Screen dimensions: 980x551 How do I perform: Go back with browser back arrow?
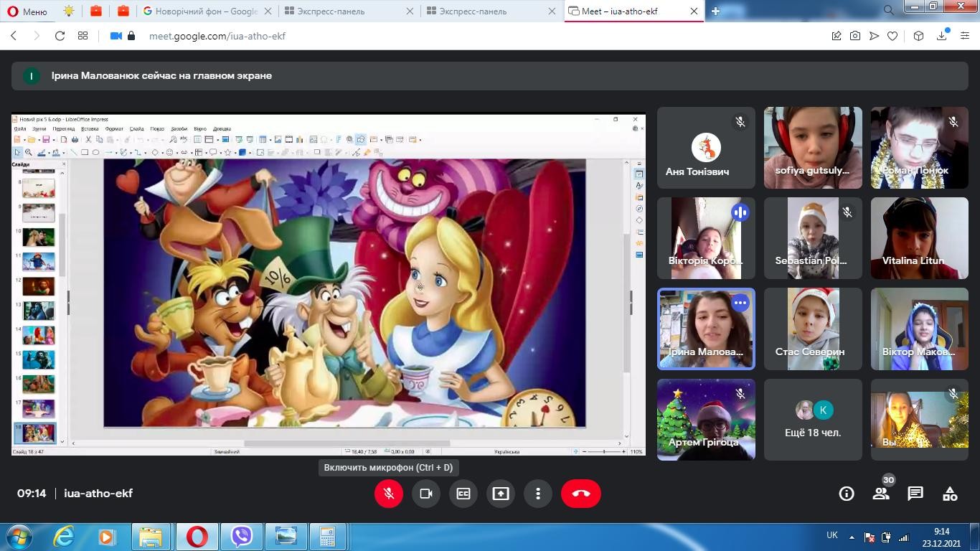point(14,36)
